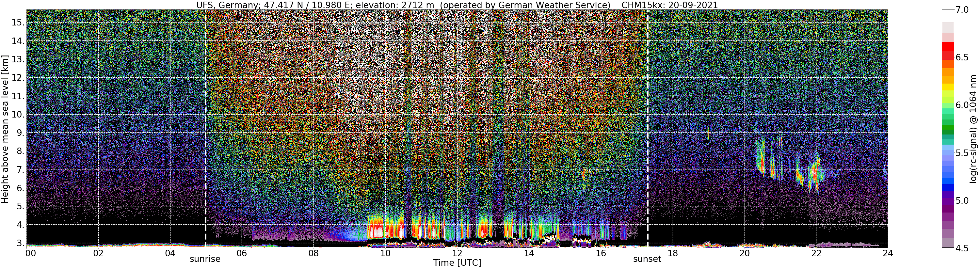
Task: Click the y-axis tick label '4.'
Action: pos(20,225)
